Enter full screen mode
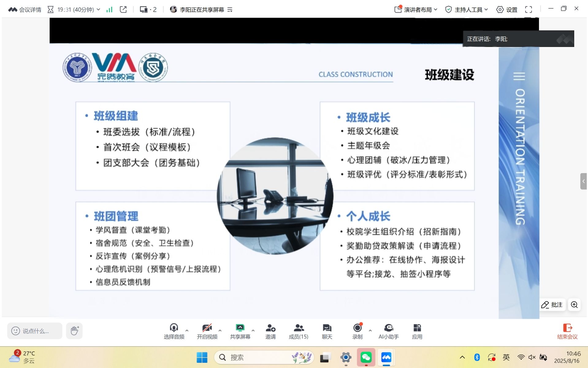 (528, 10)
